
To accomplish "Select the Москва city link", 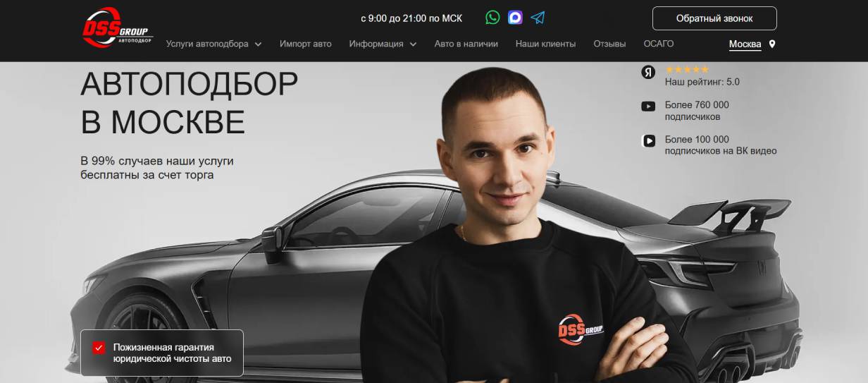I will point(745,44).
